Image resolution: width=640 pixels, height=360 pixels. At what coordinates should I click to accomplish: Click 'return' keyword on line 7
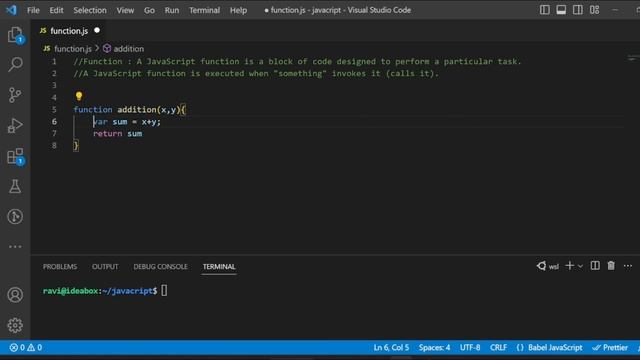point(107,133)
